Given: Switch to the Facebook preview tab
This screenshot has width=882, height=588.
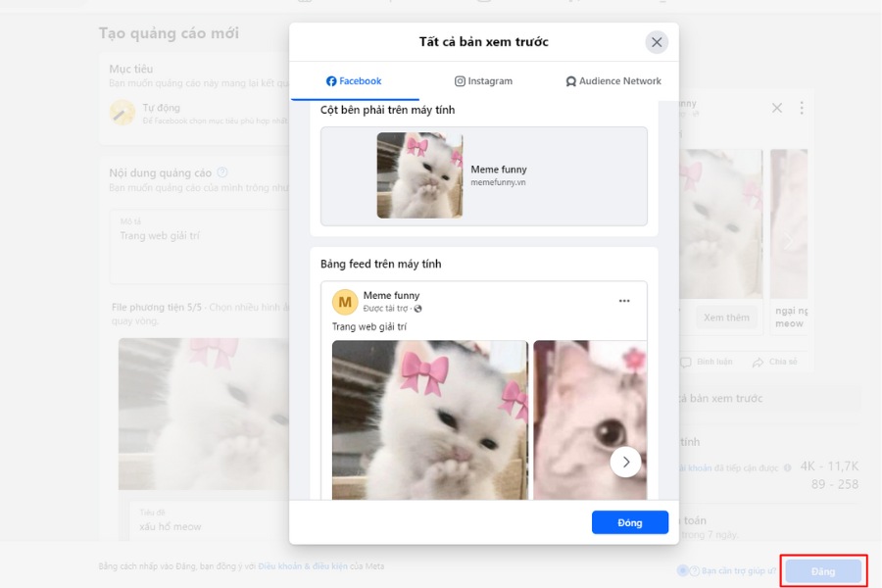Looking at the screenshot, I should tap(354, 81).
